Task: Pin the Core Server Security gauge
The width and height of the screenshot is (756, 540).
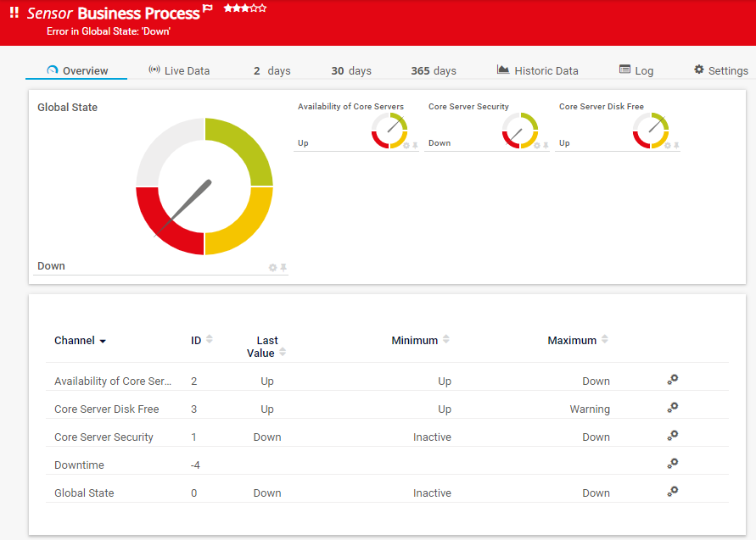Action: [546, 146]
